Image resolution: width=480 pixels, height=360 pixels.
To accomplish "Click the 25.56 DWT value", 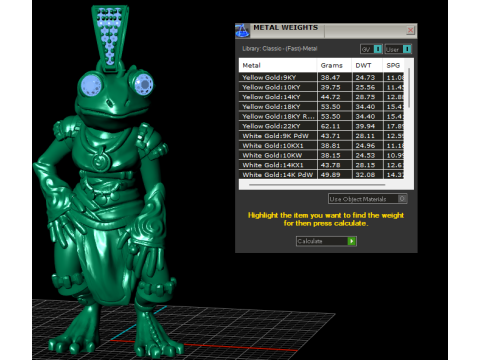I will point(365,87).
